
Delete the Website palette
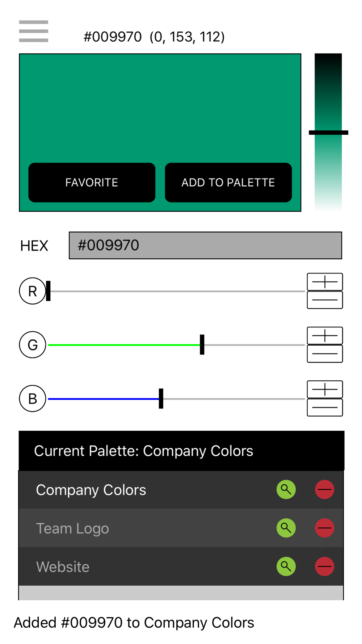324,566
